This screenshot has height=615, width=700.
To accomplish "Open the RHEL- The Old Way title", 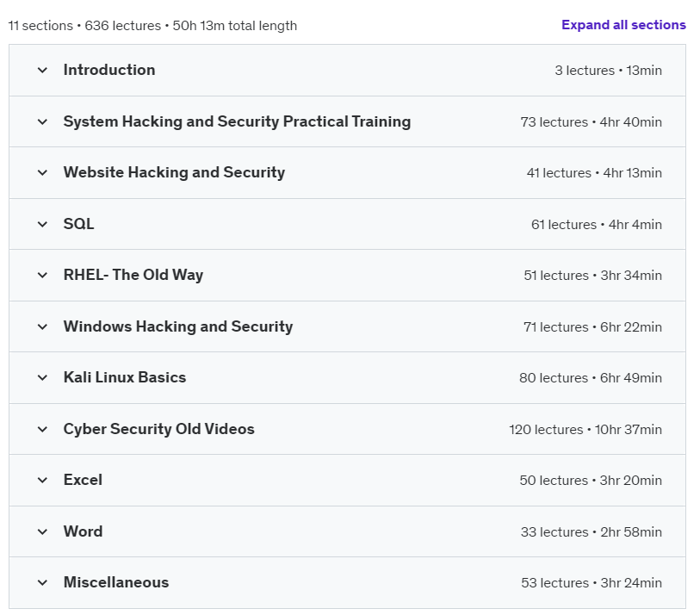I will coord(133,275).
